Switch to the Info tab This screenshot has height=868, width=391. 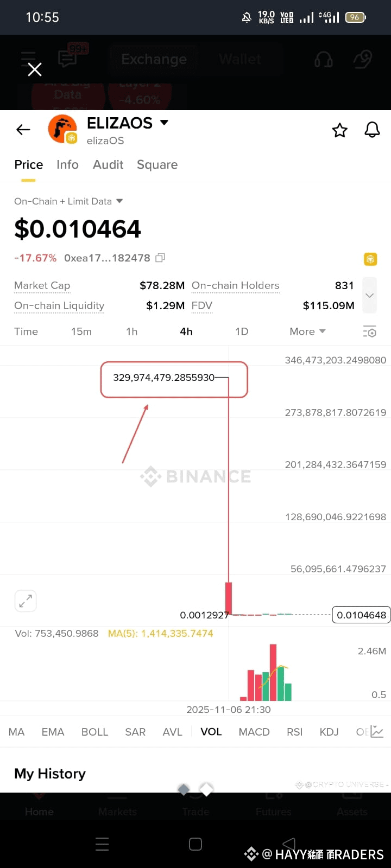(67, 164)
